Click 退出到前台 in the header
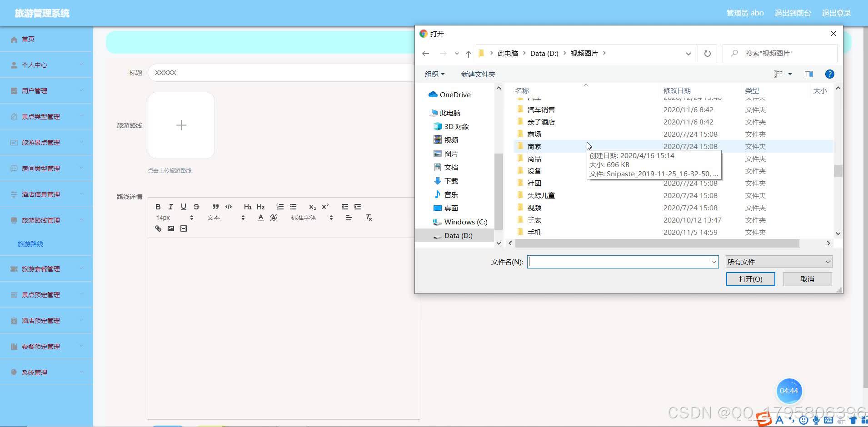The image size is (868, 427). tap(793, 13)
